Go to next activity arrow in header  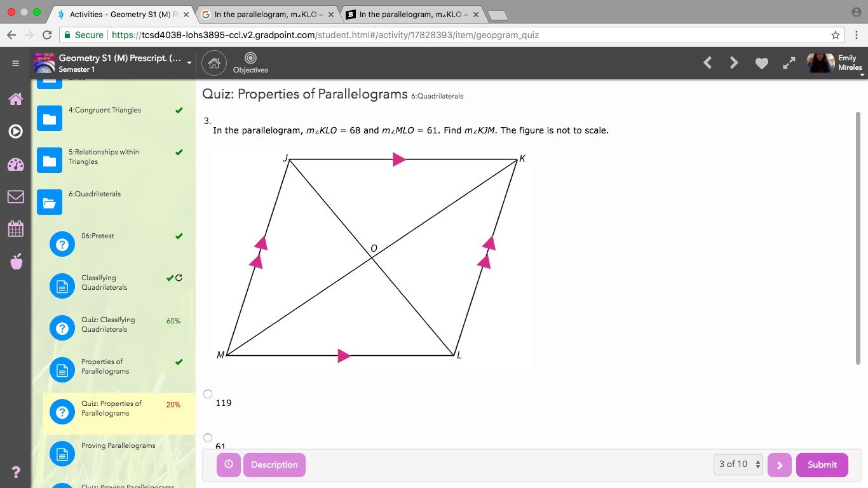734,62
